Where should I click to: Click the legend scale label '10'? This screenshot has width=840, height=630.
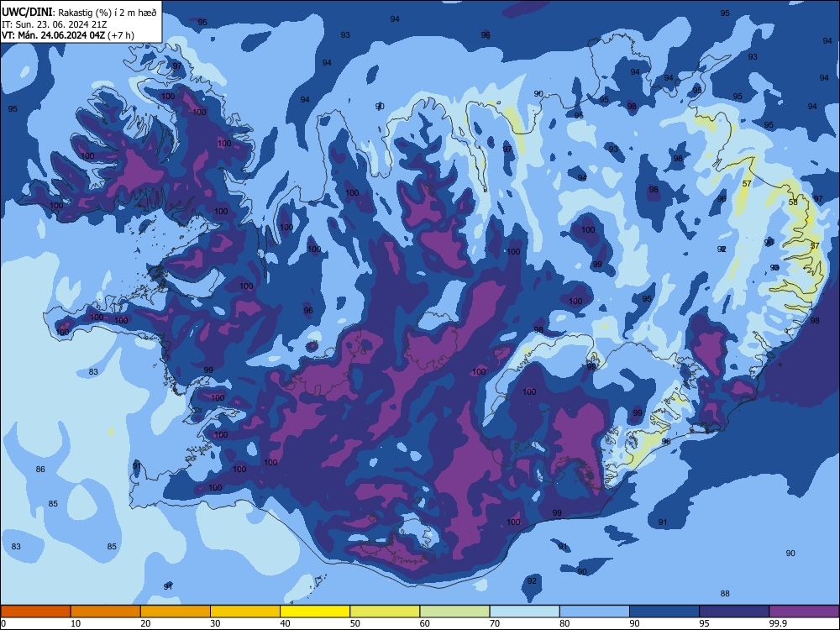[x=76, y=623]
